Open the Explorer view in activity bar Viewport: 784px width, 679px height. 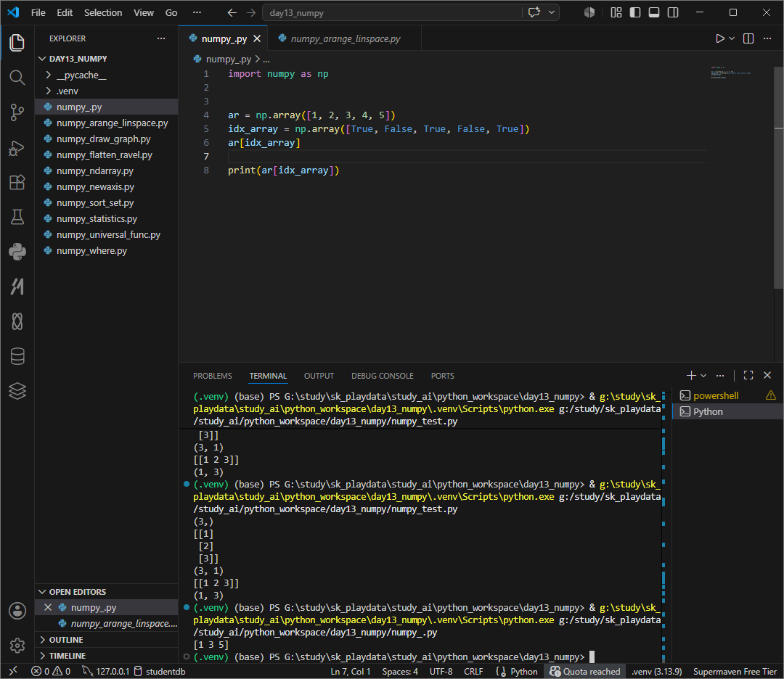[17, 43]
